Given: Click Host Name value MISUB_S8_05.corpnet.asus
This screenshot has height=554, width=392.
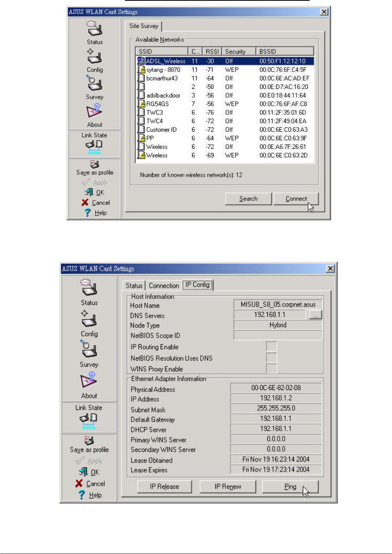Looking at the screenshot, I should pos(278,304).
